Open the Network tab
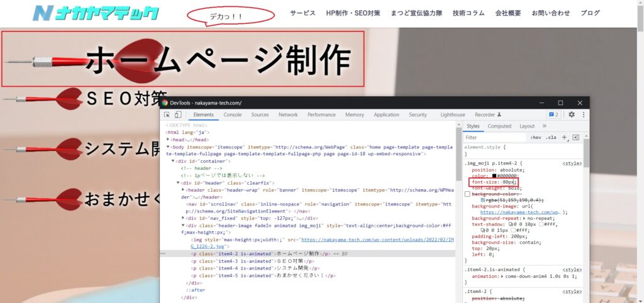This screenshot has height=303, width=644. [288, 115]
